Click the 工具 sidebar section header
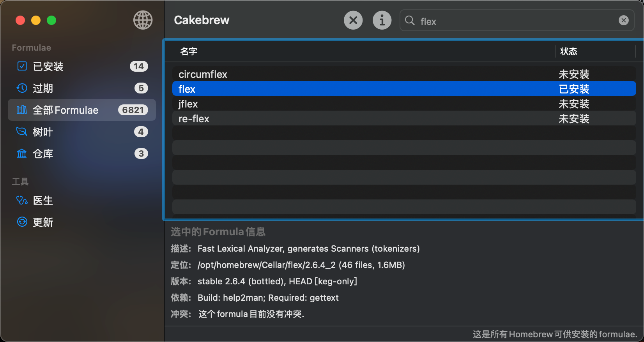The image size is (644, 342). tap(20, 182)
